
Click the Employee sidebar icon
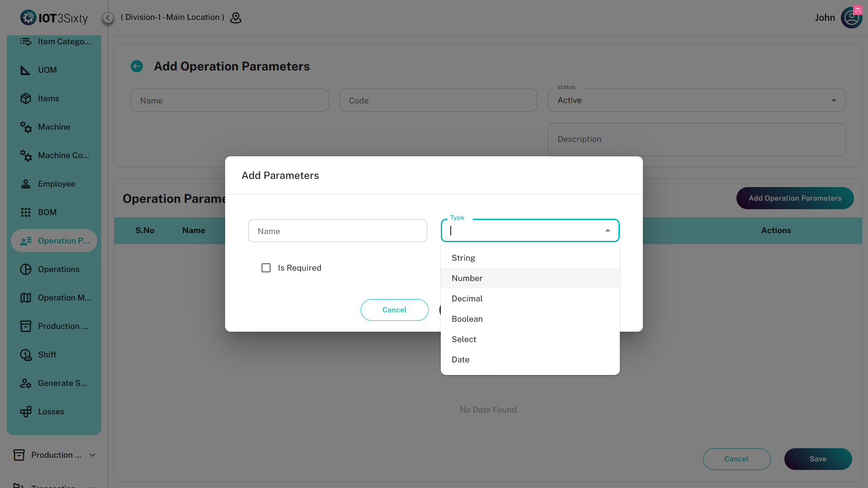(x=26, y=184)
